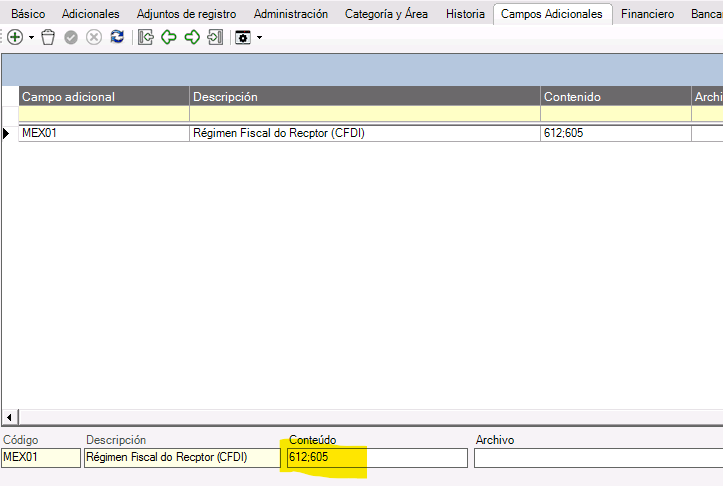The height and width of the screenshot is (486, 723).
Task: Click the green add record icon
Action: point(15,37)
